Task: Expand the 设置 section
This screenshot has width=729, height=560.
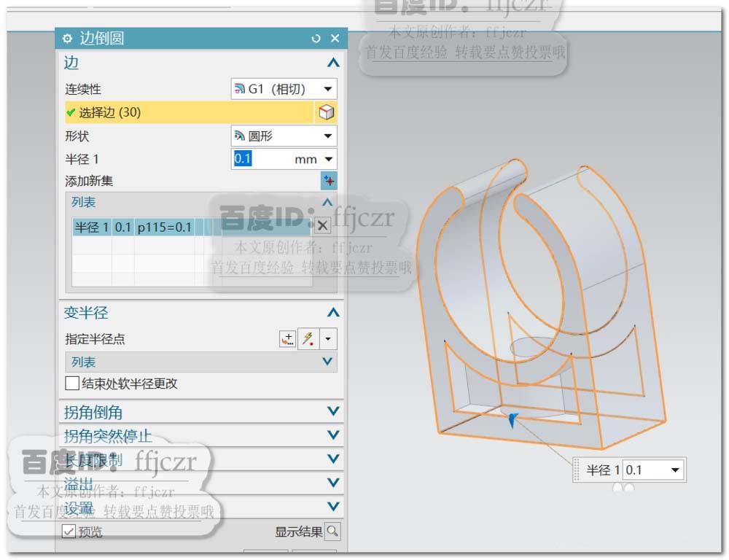Action: pos(332,507)
